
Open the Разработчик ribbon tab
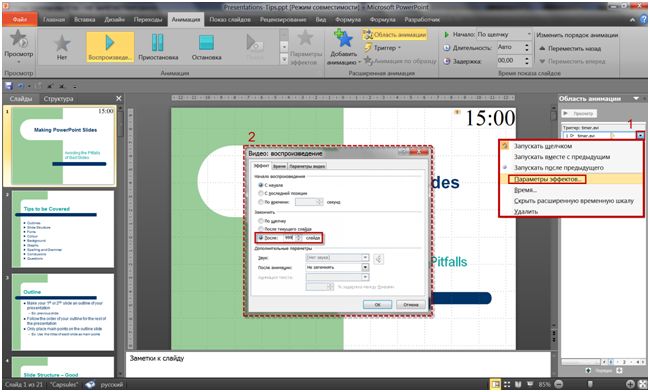(x=422, y=19)
